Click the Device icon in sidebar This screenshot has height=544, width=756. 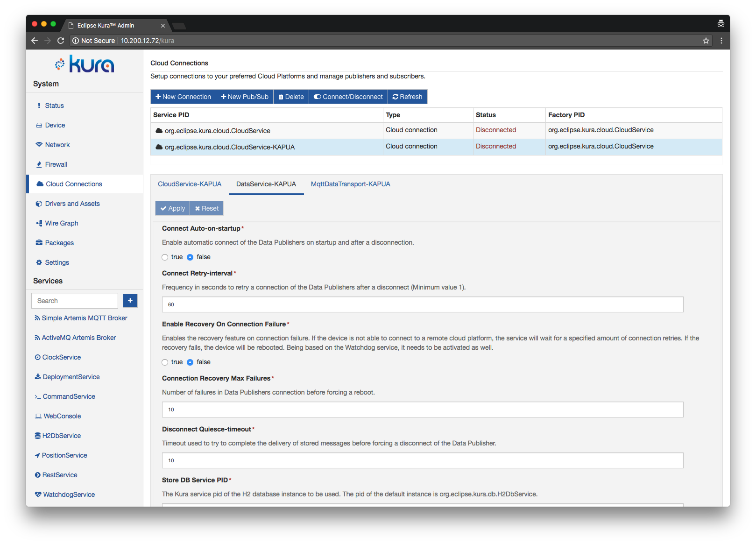(39, 125)
